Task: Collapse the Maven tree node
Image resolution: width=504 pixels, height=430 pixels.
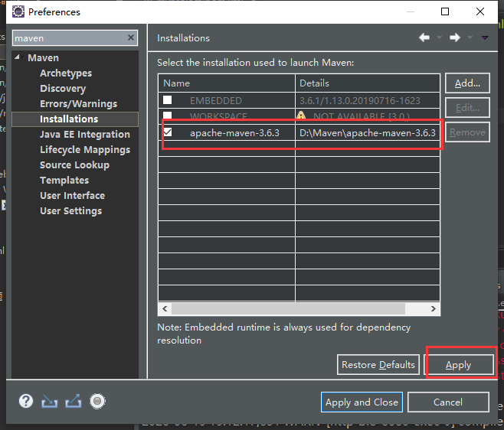Action: [x=18, y=57]
